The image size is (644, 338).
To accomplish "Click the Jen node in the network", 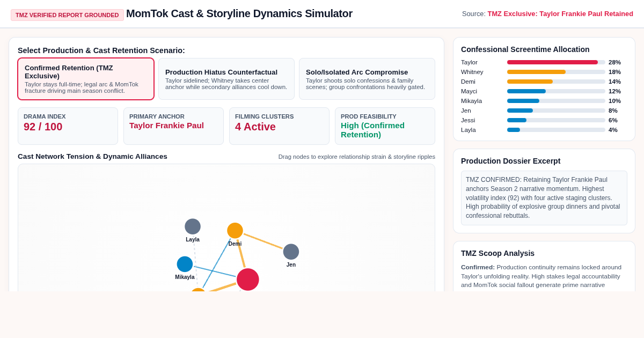I will tap(291, 252).
